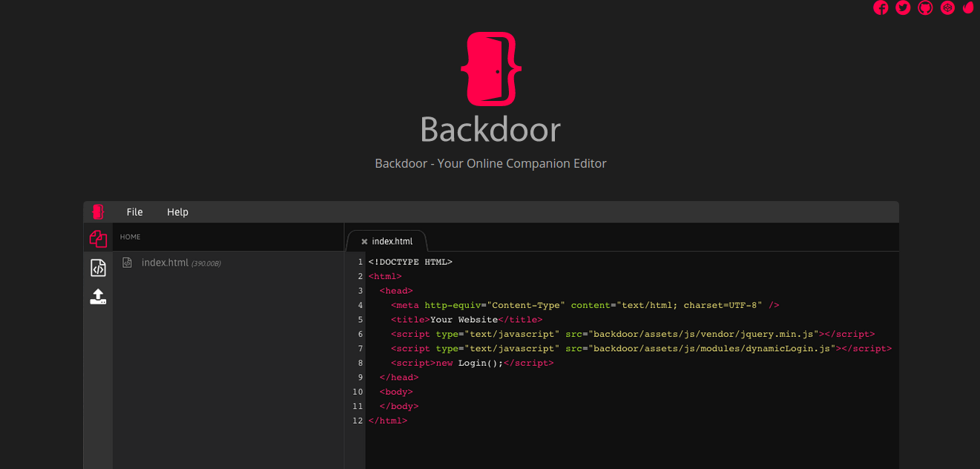
Task: Click the opening <html> tag line
Action: 385,276
